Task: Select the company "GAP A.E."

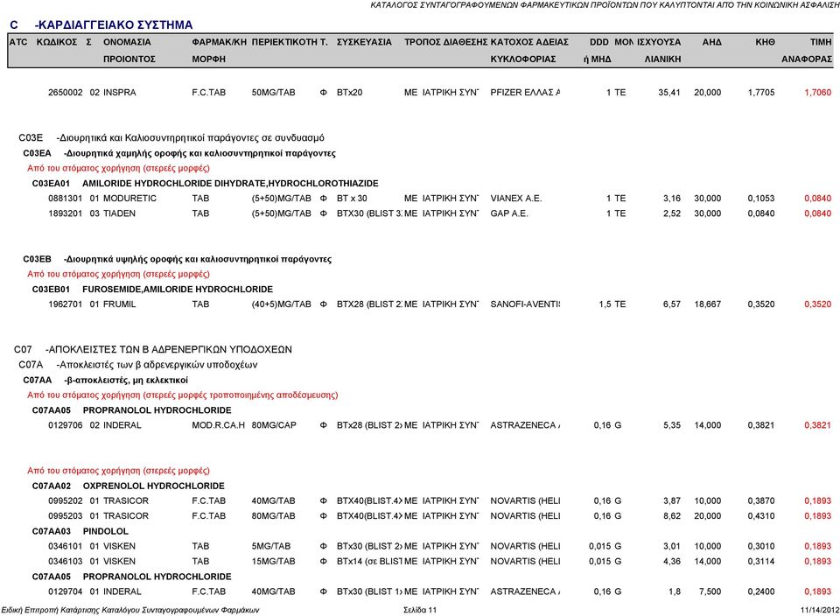Action: (x=509, y=213)
